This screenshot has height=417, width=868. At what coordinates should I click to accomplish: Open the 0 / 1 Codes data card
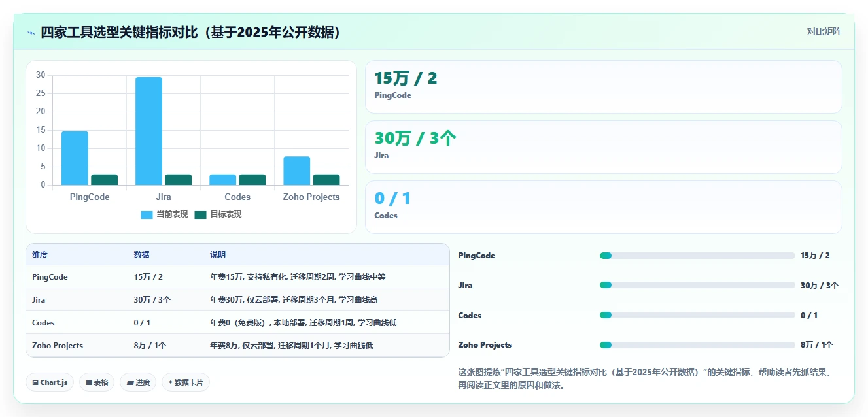pos(603,207)
